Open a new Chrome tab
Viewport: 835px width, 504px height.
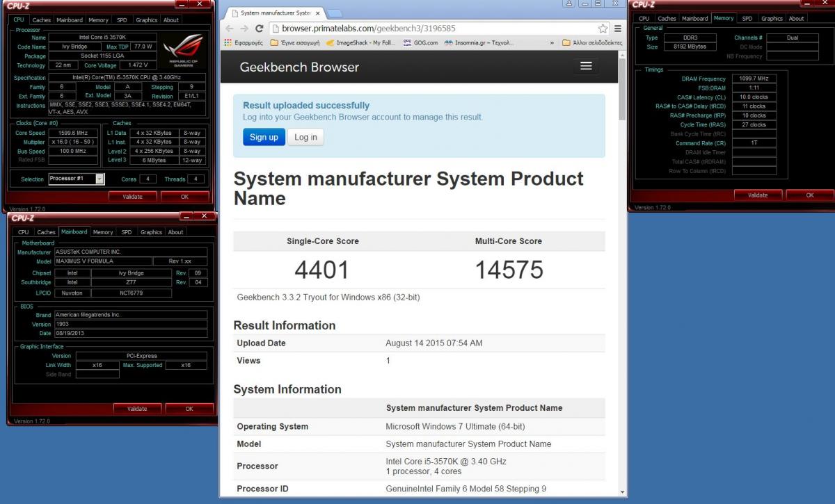click(x=334, y=13)
